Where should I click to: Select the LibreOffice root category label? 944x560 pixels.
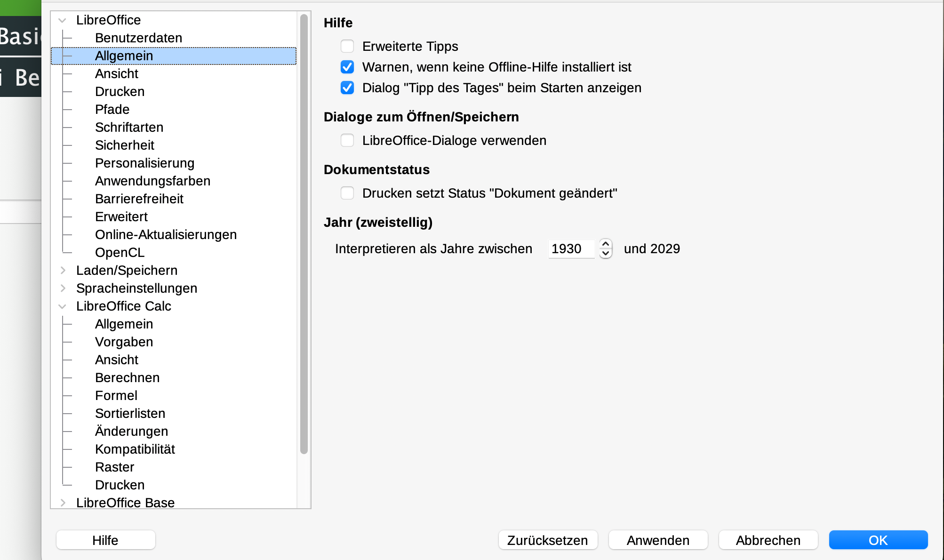pyautogui.click(x=108, y=20)
